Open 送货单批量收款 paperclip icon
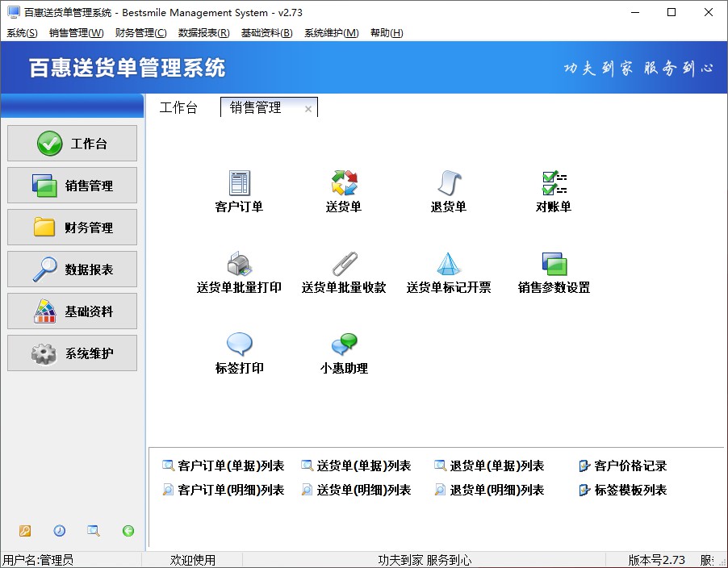The width and height of the screenshot is (728, 568). [344, 265]
